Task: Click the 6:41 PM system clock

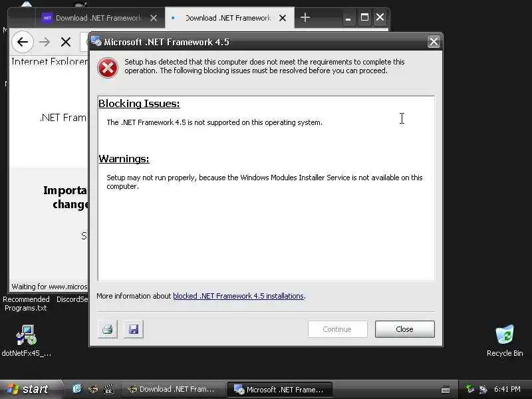Action: [507, 389]
